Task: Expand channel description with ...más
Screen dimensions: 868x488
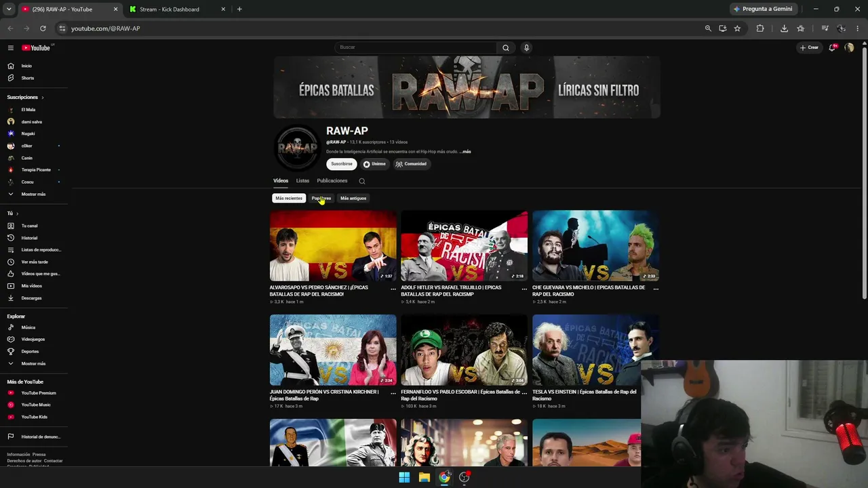Action: (465, 152)
